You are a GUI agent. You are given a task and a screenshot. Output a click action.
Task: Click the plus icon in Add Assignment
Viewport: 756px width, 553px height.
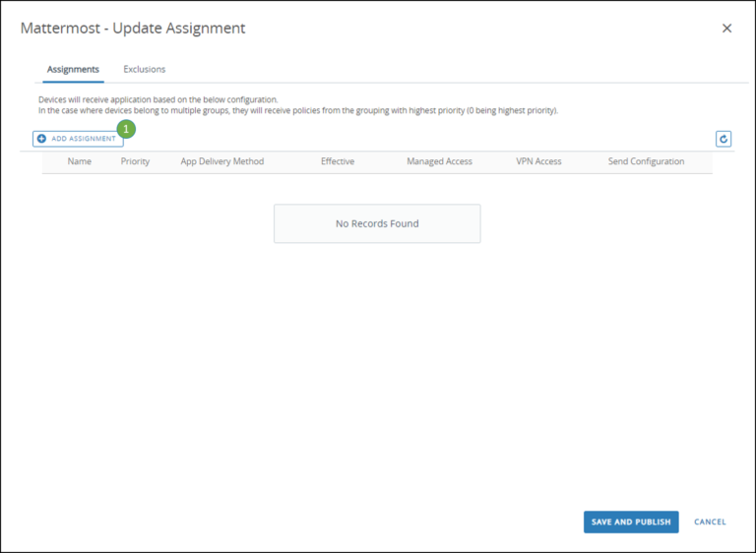[42, 139]
